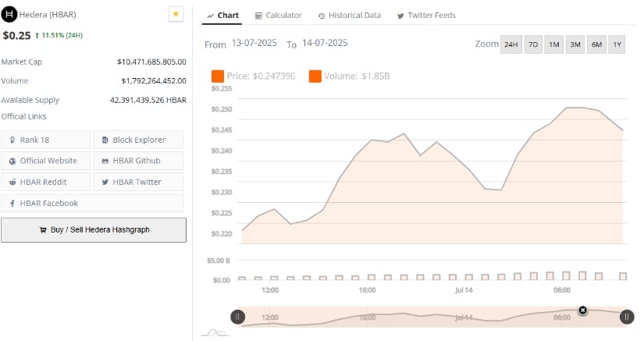Open the HBAR Reddit link
This screenshot has height=341, width=644.
(x=45, y=182)
